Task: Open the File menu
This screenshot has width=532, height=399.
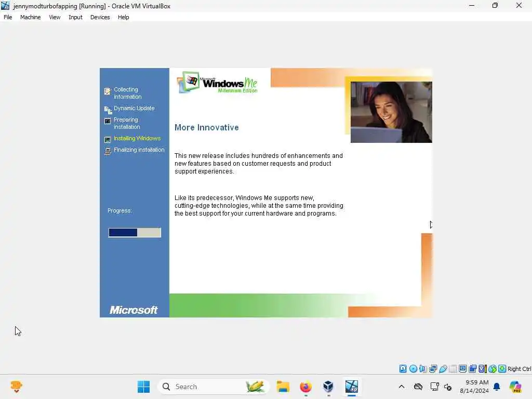Action: [x=8, y=17]
